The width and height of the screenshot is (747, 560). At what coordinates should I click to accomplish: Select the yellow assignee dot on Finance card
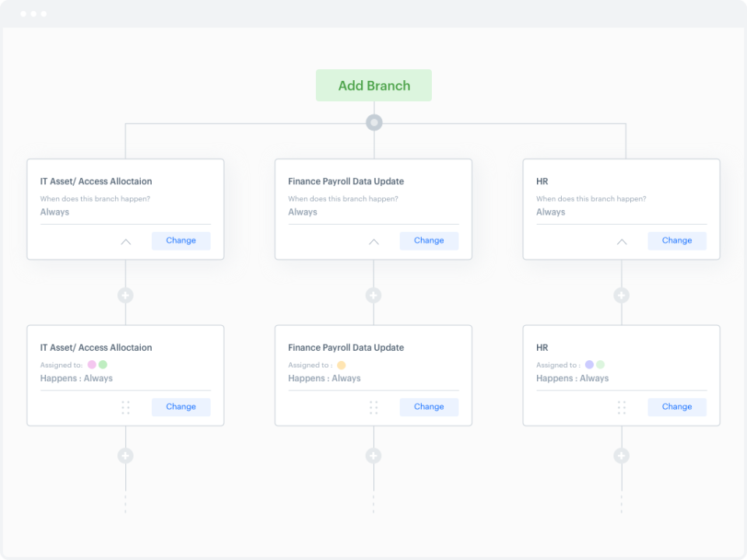341,364
